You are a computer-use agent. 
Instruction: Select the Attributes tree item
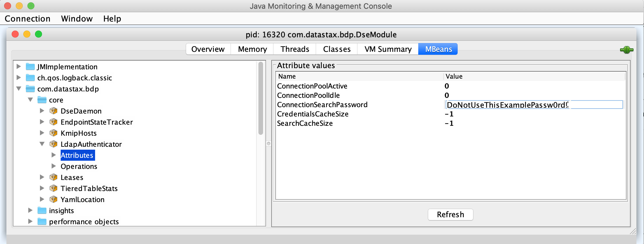[78, 155]
